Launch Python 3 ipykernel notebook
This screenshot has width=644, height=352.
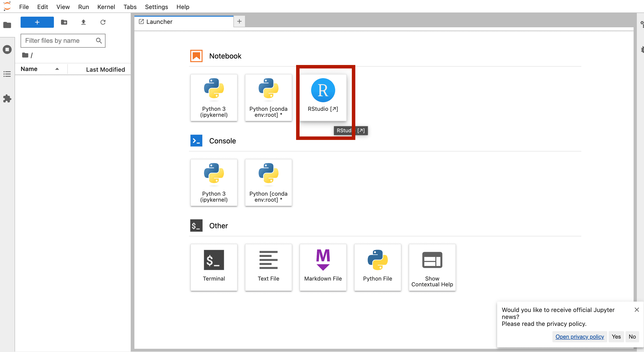click(x=214, y=98)
